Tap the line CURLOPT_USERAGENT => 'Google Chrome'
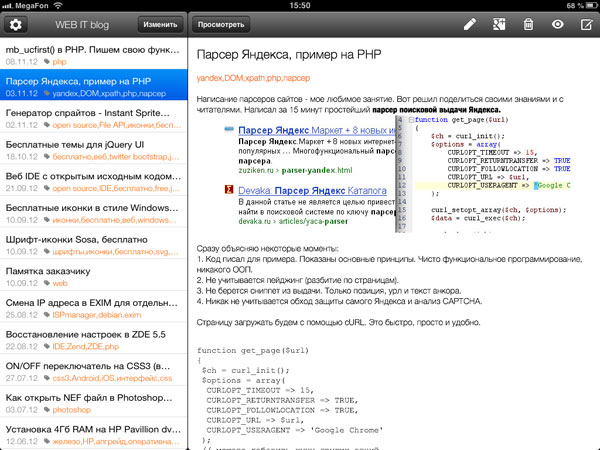 (295, 430)
